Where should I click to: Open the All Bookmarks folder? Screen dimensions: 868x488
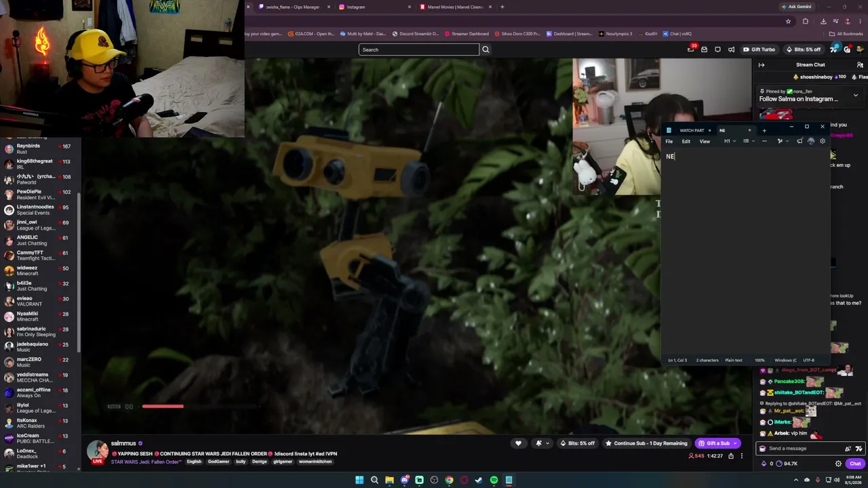coord(846,34)
